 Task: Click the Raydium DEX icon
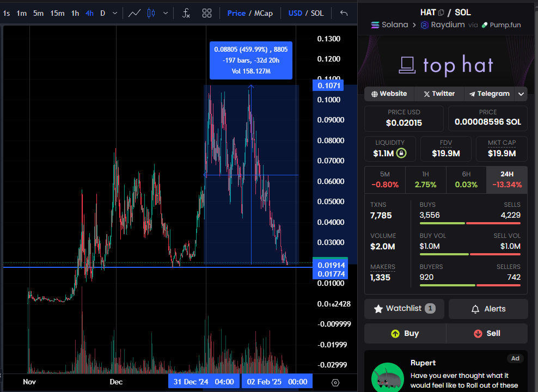[424, 25]
